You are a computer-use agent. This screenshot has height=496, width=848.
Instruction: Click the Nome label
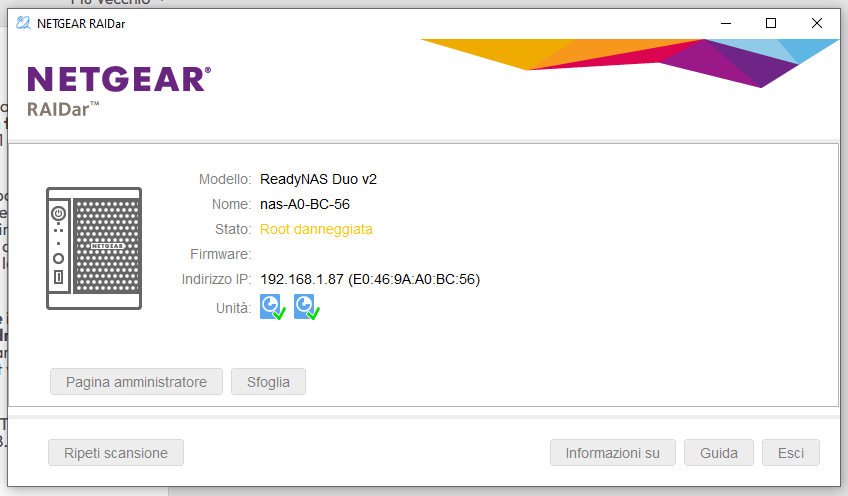coord(231,204)
